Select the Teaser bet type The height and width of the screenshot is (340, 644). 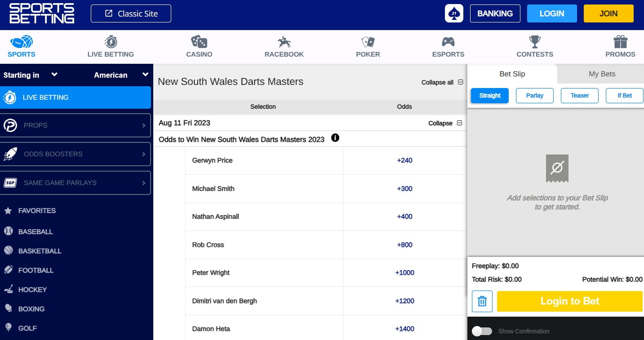tap(580, 96)
